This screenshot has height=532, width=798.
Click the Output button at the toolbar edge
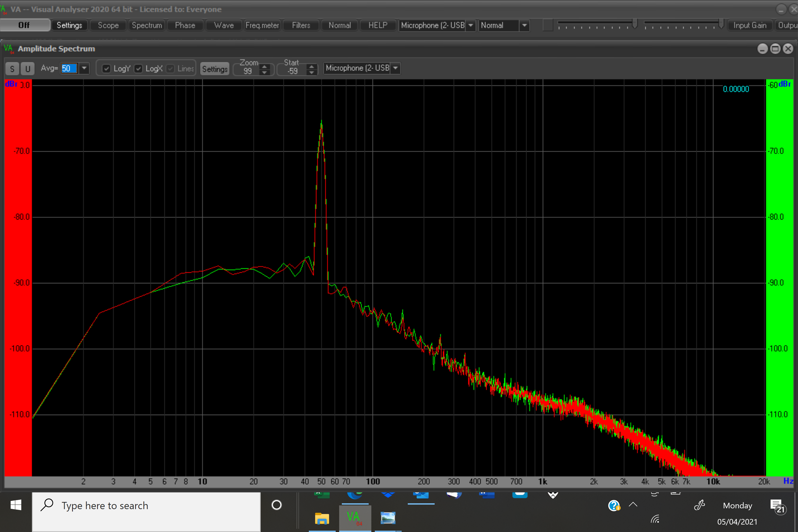click(x=787, y=26)
